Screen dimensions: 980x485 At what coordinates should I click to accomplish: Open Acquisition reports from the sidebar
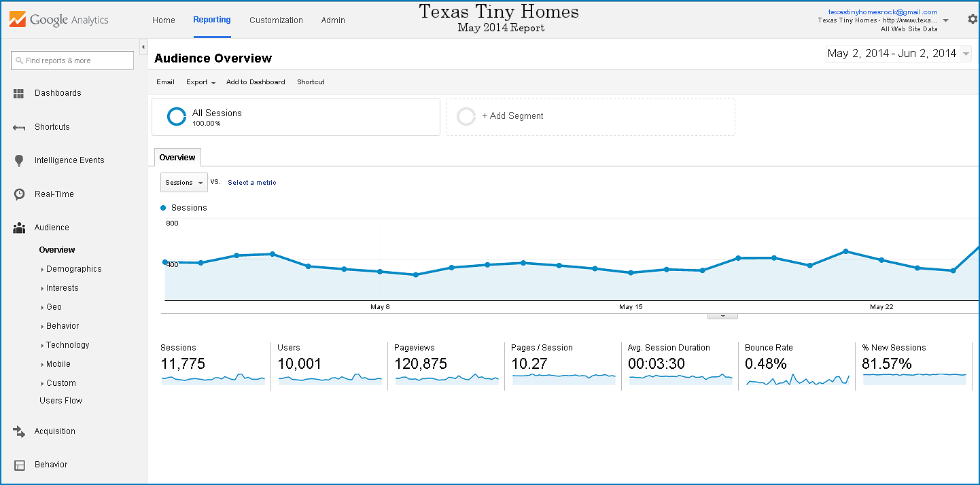[x=18, y=431]
